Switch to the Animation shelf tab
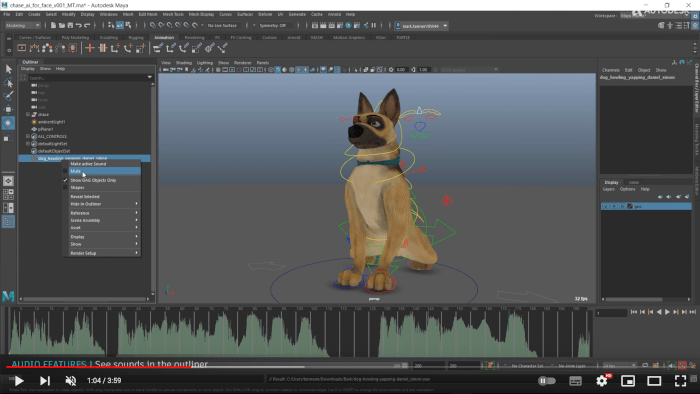 (x=164, y=37)
